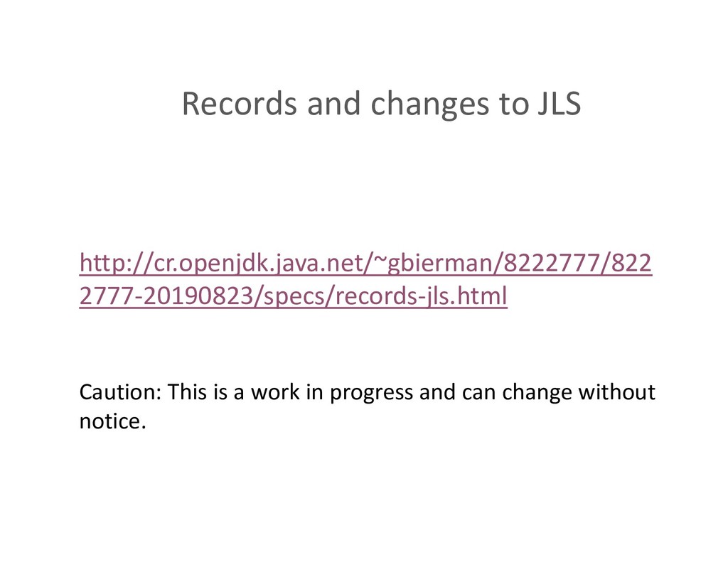728x562 pixels.
Task: Click the word 'without' in the caution text
Action: tap(616, 391)
